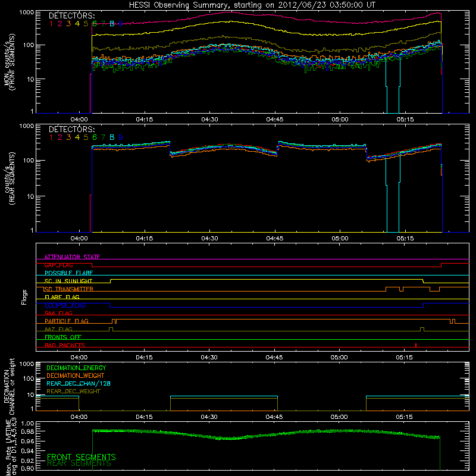Select olive detector 5 in front segments legend
The height and width of the screenshot is (476, 476).
coord(86,24)
